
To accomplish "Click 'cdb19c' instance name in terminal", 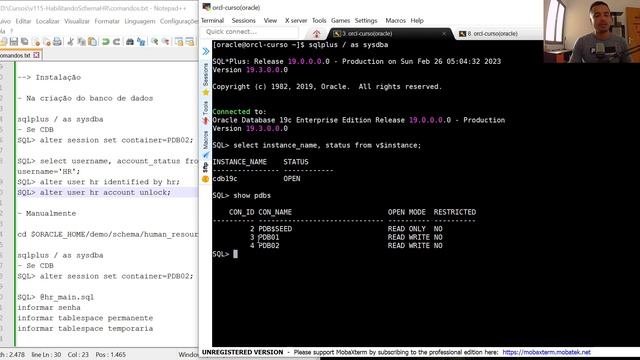I will 225,179.
